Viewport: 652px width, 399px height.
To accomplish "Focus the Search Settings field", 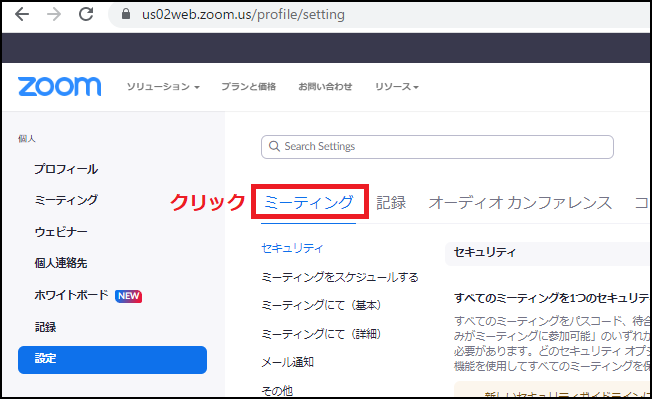I will click(x=437, y=147).
